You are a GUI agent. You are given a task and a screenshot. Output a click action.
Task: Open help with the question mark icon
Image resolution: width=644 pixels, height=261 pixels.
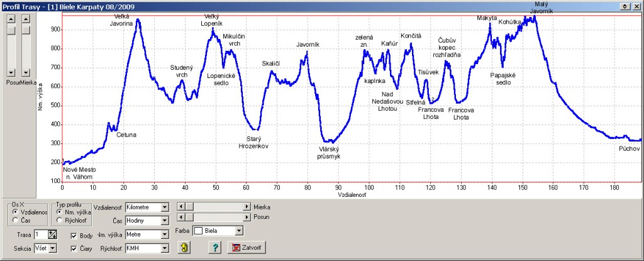(x=215, y=248)
